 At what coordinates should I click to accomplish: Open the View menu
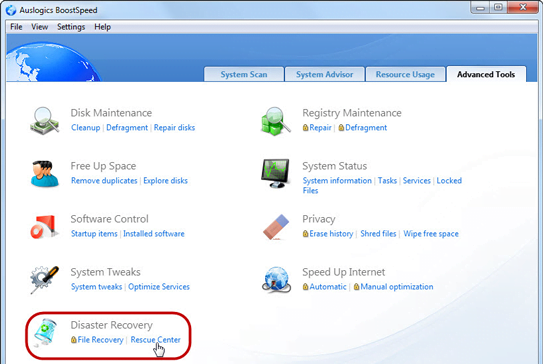39,27
